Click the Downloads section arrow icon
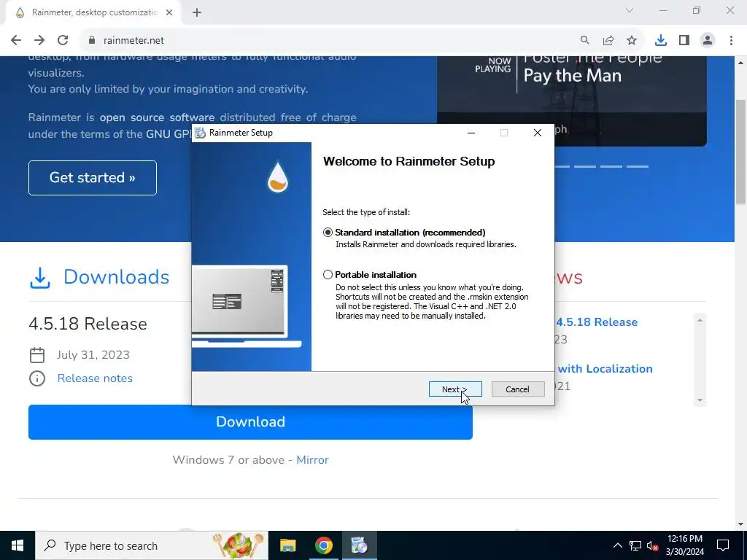This screenshot has width=747, height=560. click(x=40, y=278)
